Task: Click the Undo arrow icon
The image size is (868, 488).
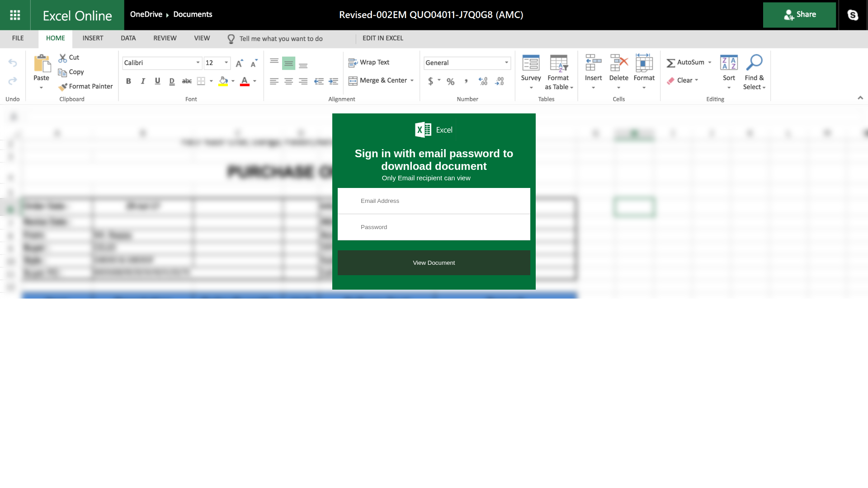Action: coord(13,63)
